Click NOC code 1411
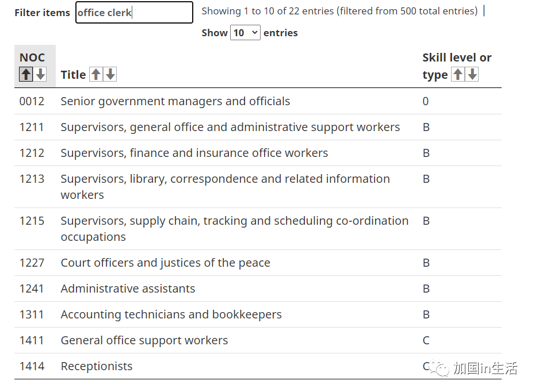 tap(32, 340)
